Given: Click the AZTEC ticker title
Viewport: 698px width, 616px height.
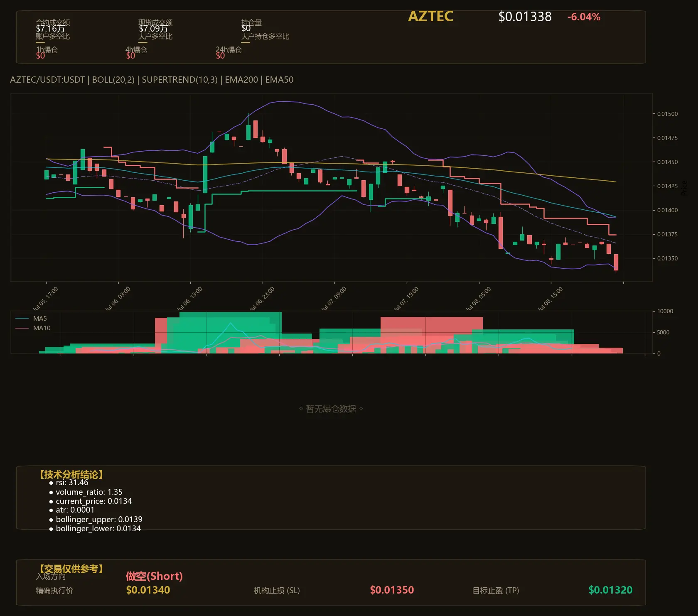Looking at the screenshot, I should (x=430, y=16).
